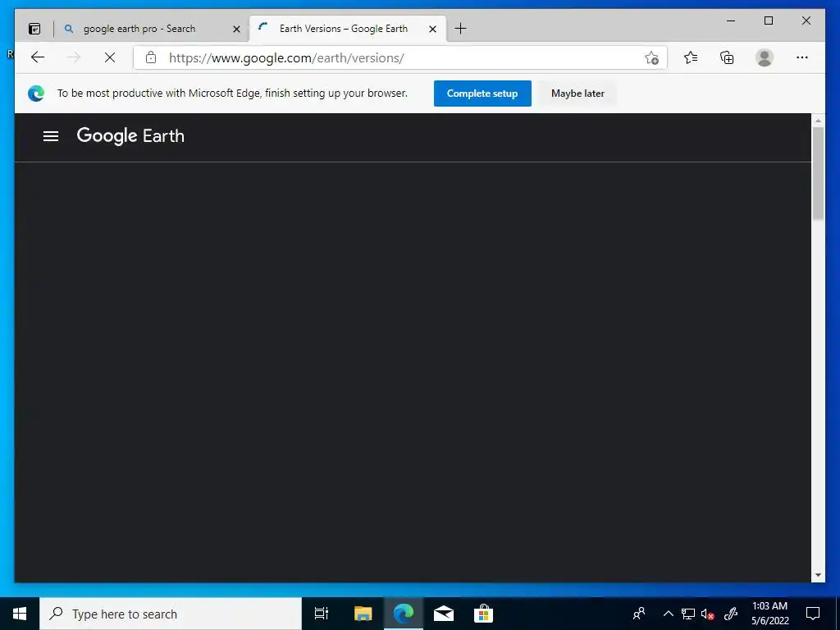Screen dimensions: 840x630
Task: Click the Edge taskbar icon
Action: click(x=404, y=614)
